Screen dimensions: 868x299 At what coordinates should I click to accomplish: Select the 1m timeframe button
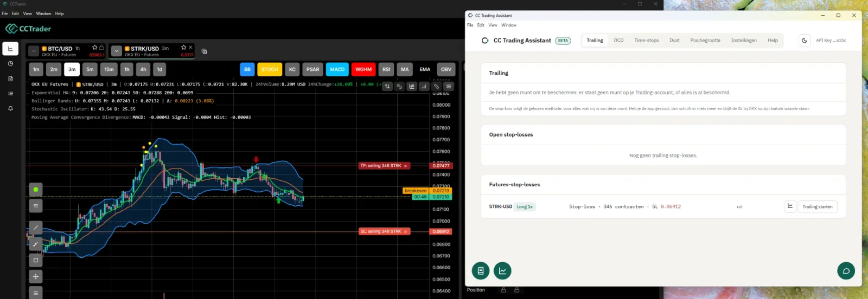pos(36,69)
